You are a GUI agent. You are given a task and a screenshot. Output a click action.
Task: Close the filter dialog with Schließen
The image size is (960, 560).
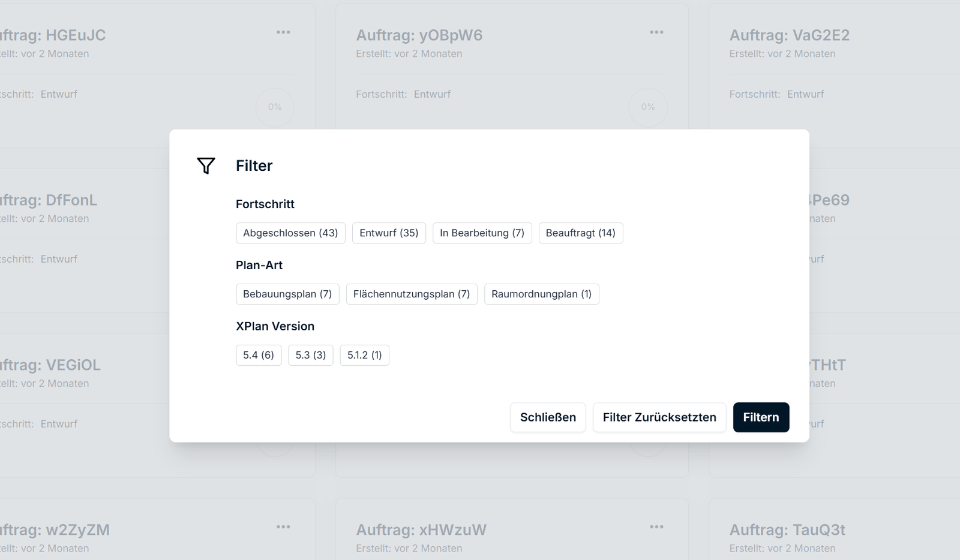coord(548,417)
